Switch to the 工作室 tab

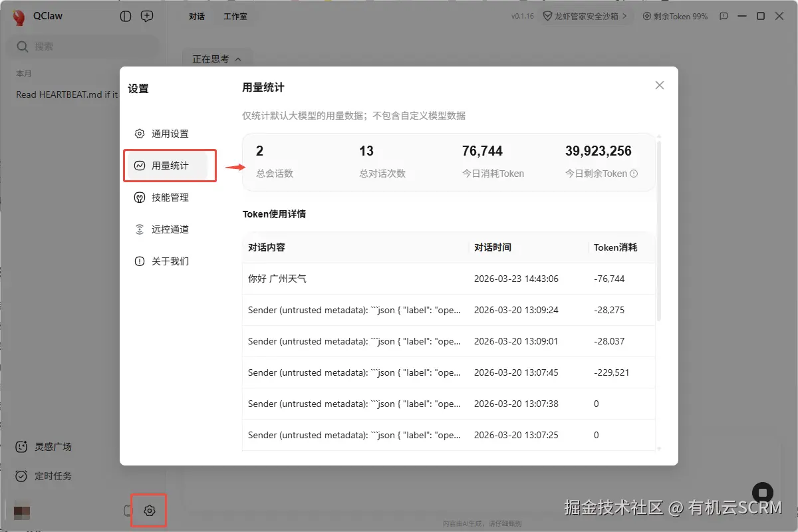tap(235, 16)
